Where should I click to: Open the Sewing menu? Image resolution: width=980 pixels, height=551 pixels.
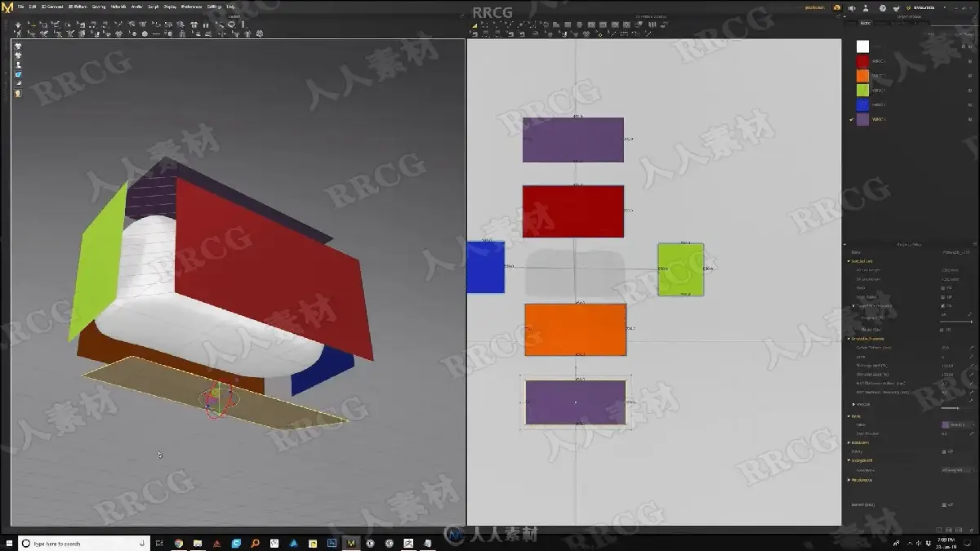99,7
